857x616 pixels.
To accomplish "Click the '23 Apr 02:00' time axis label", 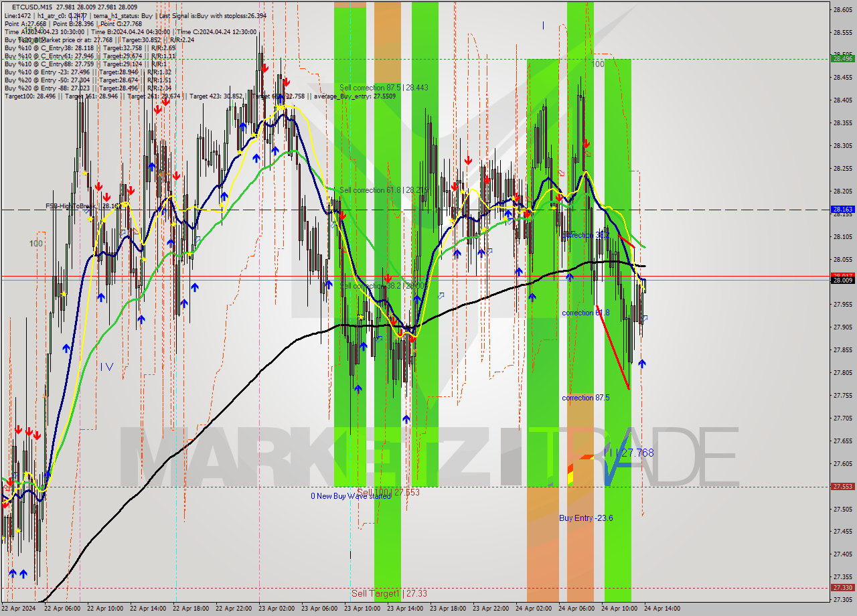I will 277,609.
